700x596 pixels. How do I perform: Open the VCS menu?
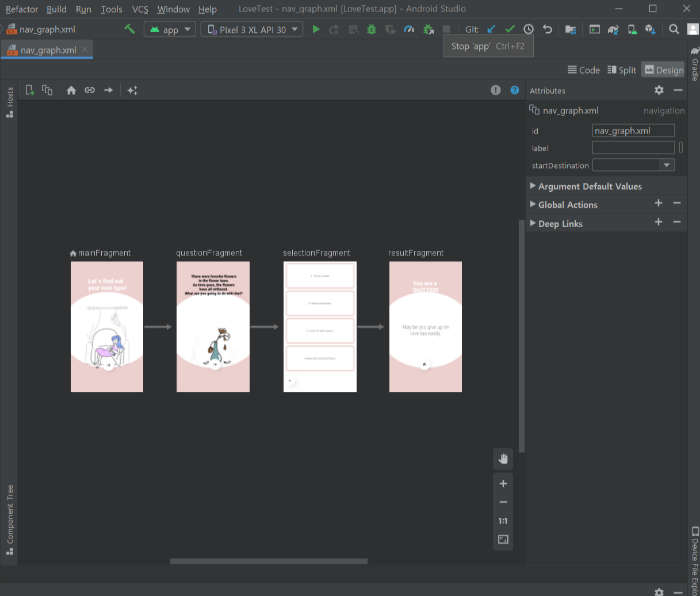[140, 9]
